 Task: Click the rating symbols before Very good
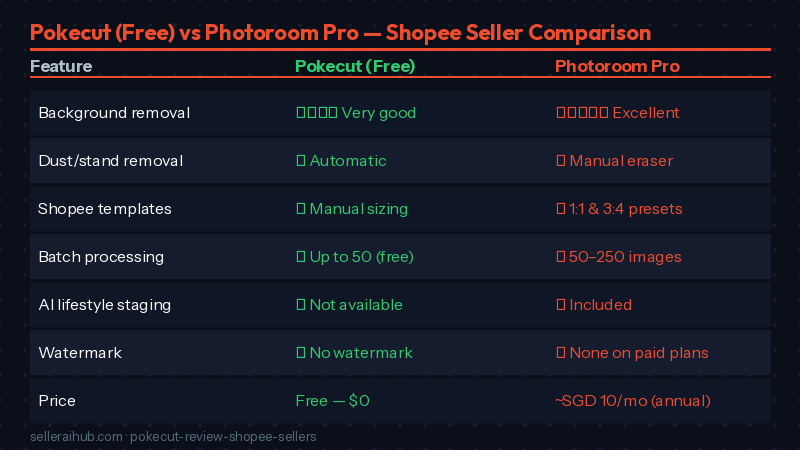[x=316, y=113]
